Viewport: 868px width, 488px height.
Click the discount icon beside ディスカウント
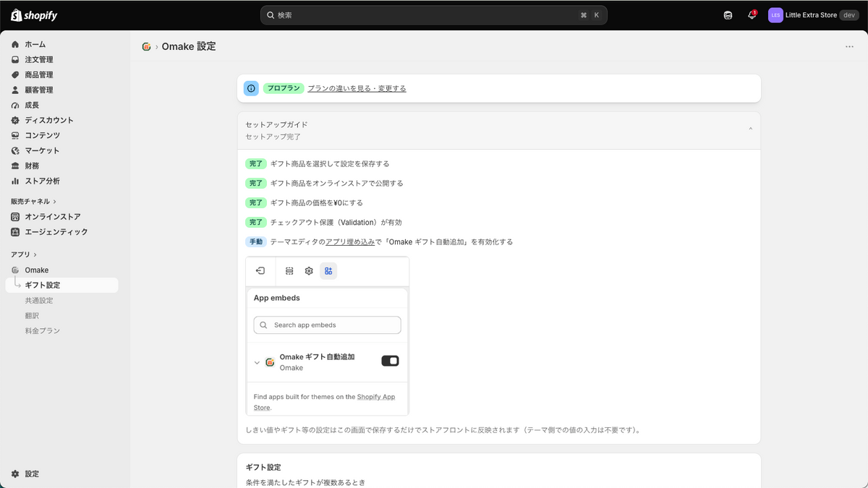[15, 120]
